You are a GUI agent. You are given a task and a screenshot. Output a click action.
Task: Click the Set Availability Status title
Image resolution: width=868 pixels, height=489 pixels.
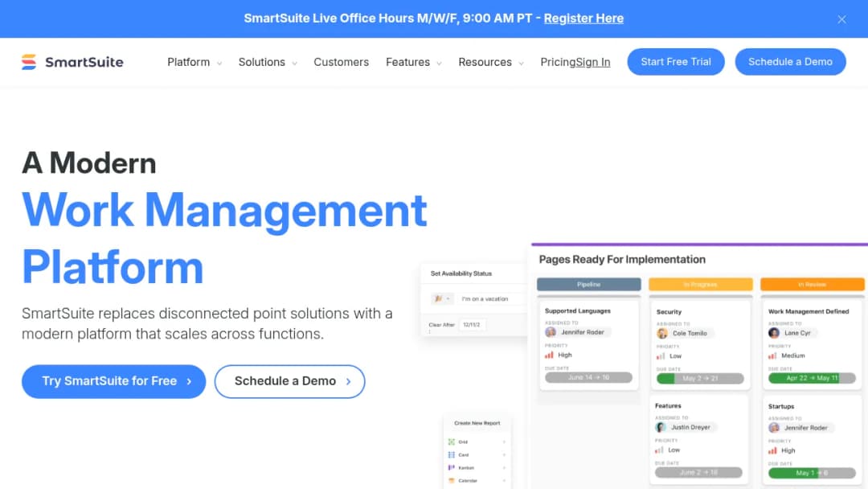point(461,273)
